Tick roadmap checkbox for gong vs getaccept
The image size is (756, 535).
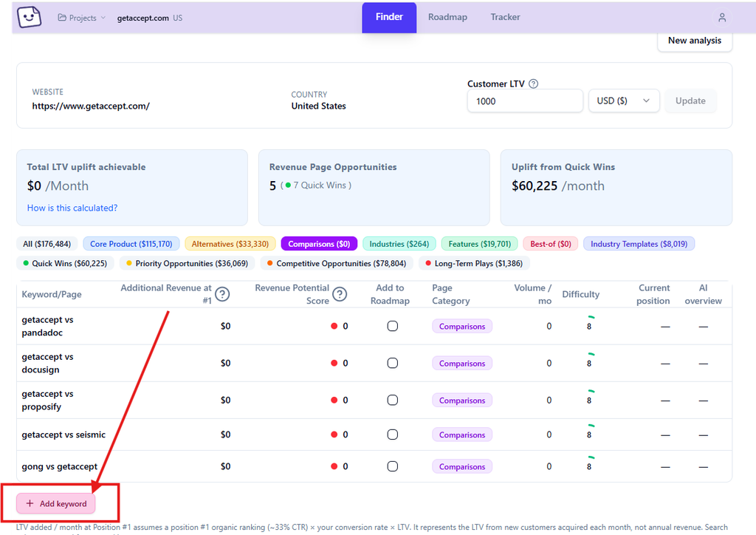(x=393, y=466)
